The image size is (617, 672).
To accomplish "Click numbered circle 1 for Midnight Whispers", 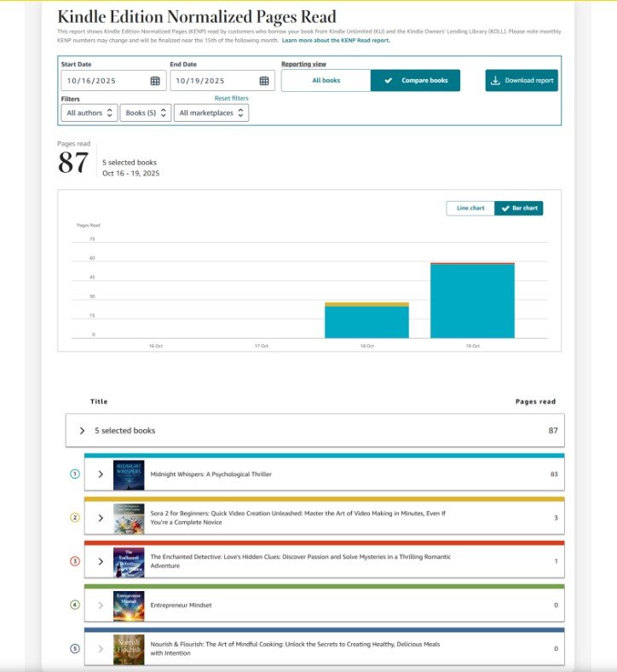I will (74, 474).
